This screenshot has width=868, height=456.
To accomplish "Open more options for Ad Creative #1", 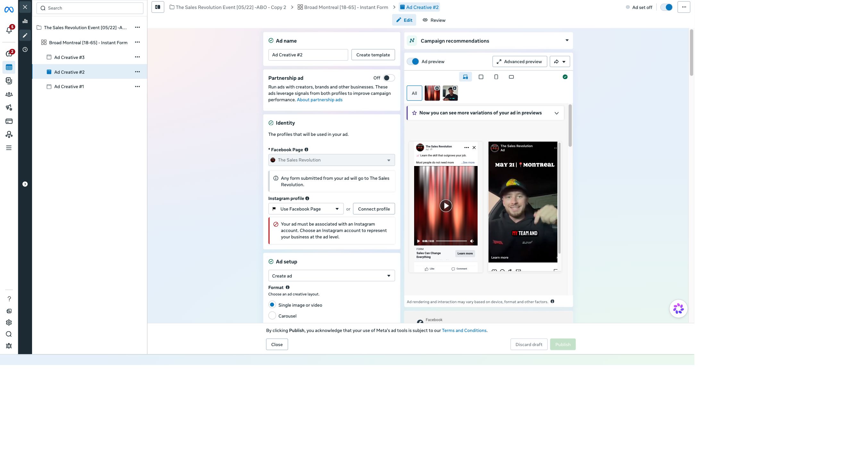I will point(138,87).
